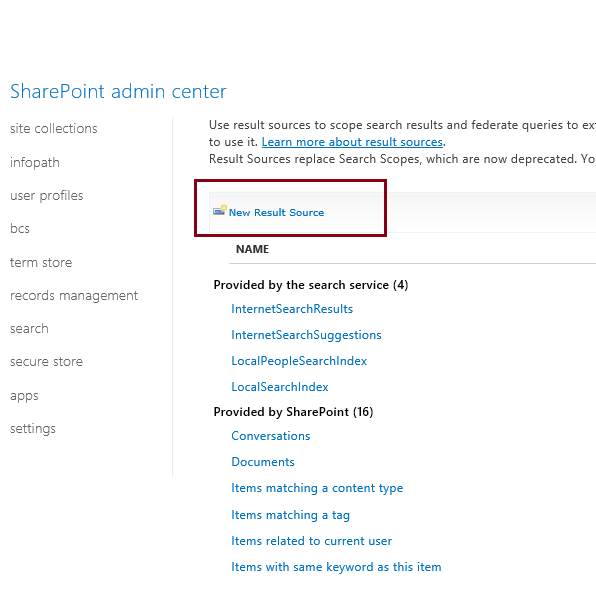This screenshot has height=601, width=596.
Task: Go to secure store settings
Action: point(46,361)
